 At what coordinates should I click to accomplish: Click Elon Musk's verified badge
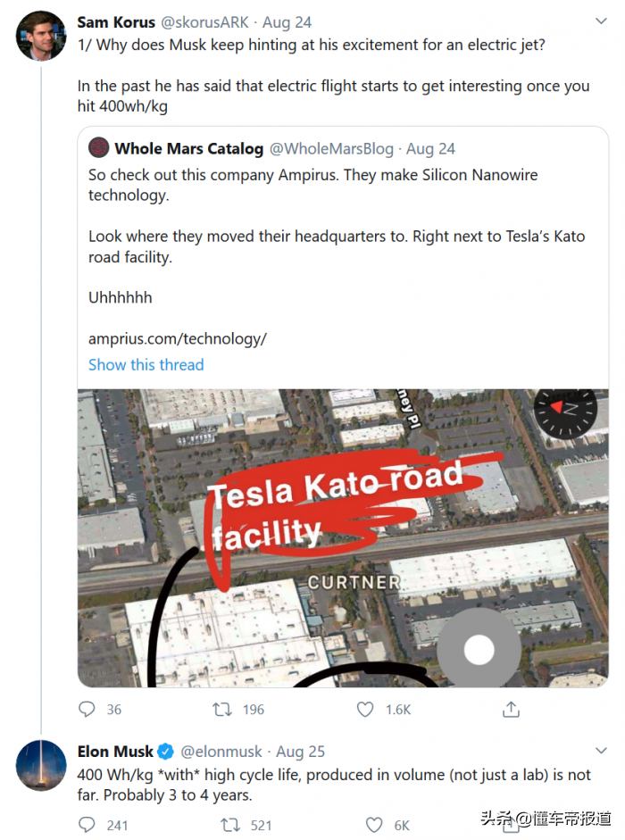[x=165, y=751]
